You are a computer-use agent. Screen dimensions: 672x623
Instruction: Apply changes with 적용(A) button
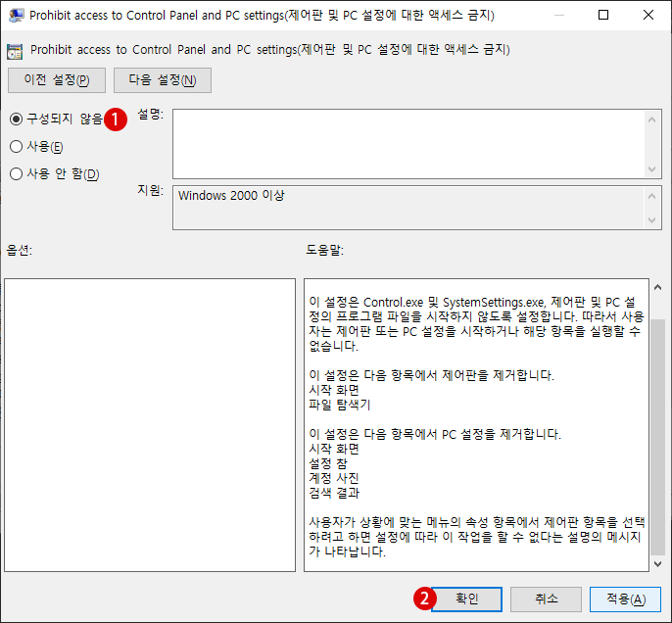point(625,599)
